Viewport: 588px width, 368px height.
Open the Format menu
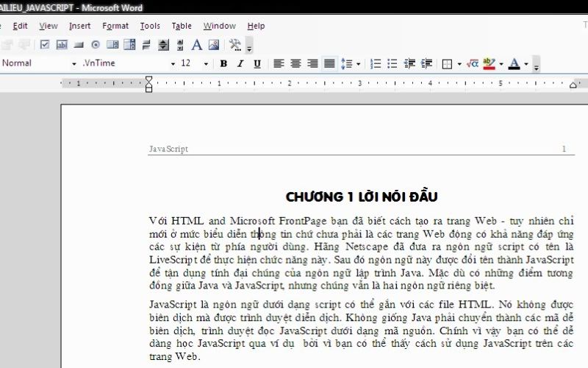pyautogui.click(x=115, y=26)
